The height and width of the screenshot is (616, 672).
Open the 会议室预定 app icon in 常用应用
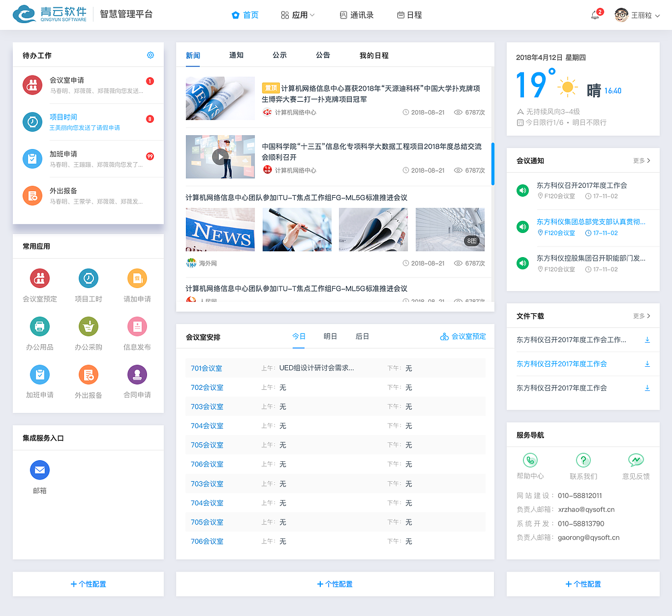pyautogui.click(x=40, y=279)
